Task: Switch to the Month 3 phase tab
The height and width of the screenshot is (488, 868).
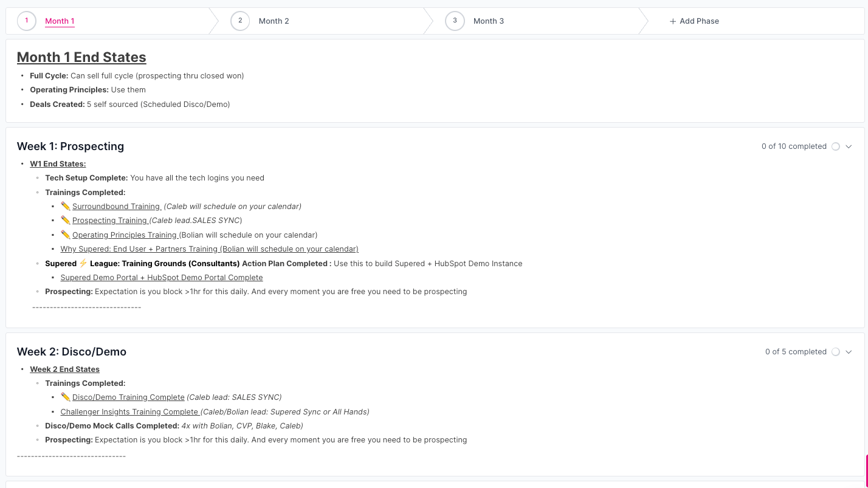Action: click(488, 21)
